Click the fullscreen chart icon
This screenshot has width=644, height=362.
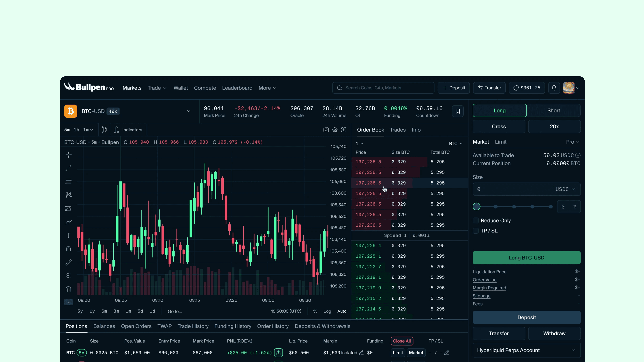pos(344,130)
